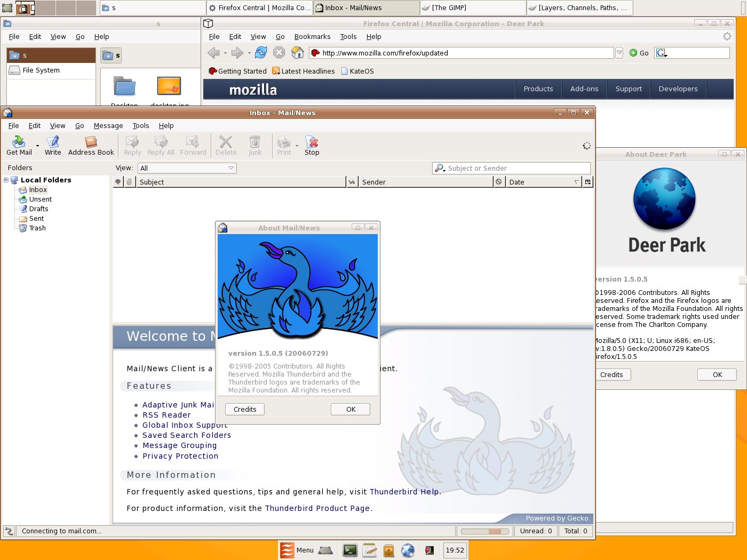Click OK in About Deer Park dialog

coord(717,374)
